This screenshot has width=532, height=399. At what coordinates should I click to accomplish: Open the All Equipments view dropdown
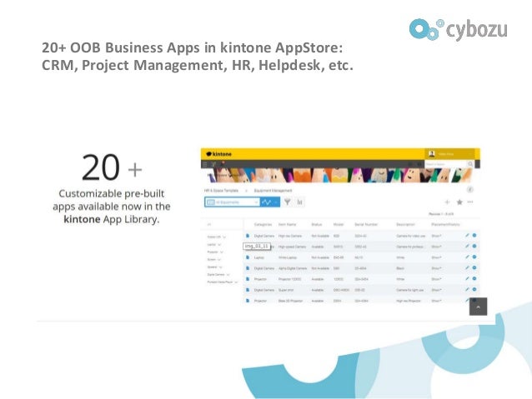pyautogui.click(x=232, y=202)
